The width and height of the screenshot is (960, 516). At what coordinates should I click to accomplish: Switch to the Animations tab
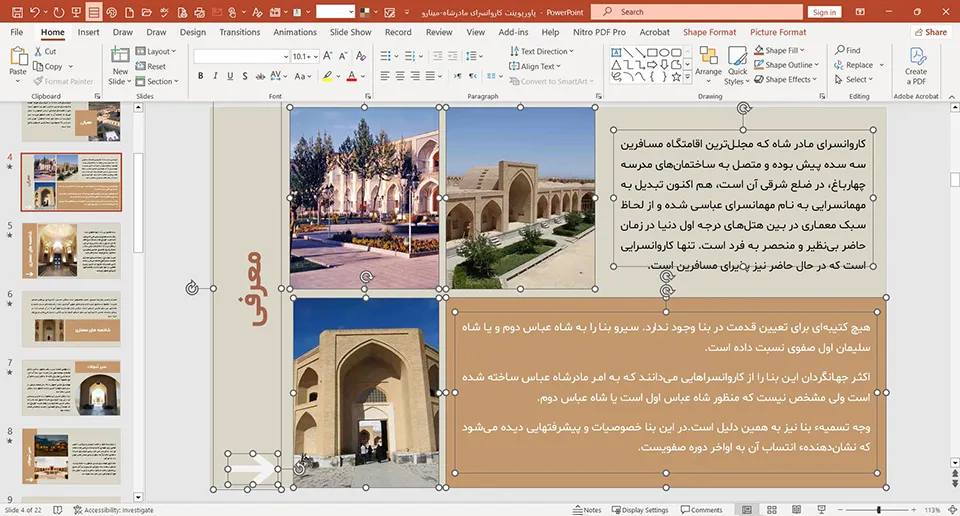(295, 32)
